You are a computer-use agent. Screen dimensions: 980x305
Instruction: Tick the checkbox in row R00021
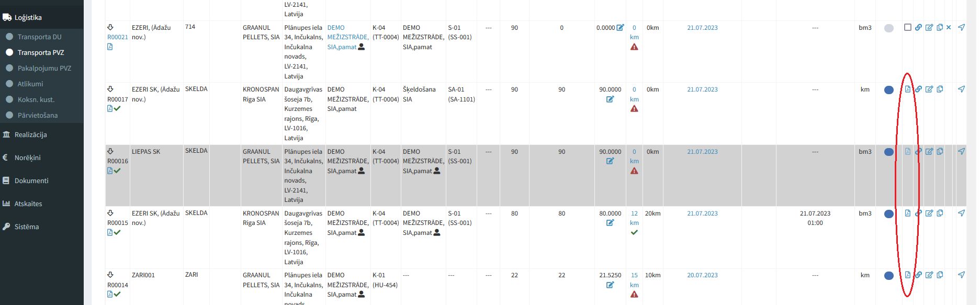tap(907, 27)
